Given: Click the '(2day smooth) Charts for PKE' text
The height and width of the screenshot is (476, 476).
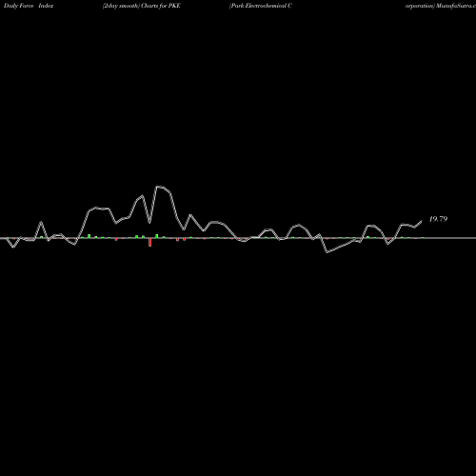Looking at the screenshot, I should click(142, 6).
